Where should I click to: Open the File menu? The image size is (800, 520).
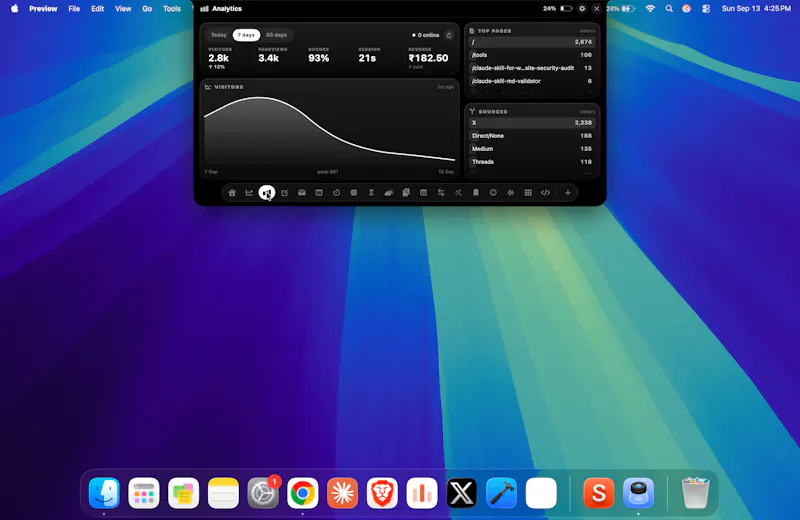coord(74,9)
